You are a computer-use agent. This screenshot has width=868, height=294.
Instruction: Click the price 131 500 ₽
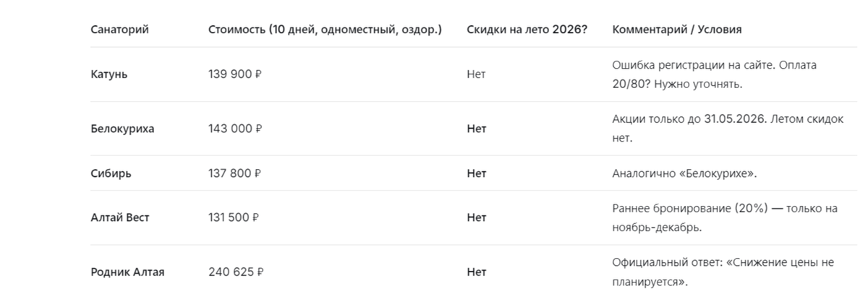pos(234,217)
